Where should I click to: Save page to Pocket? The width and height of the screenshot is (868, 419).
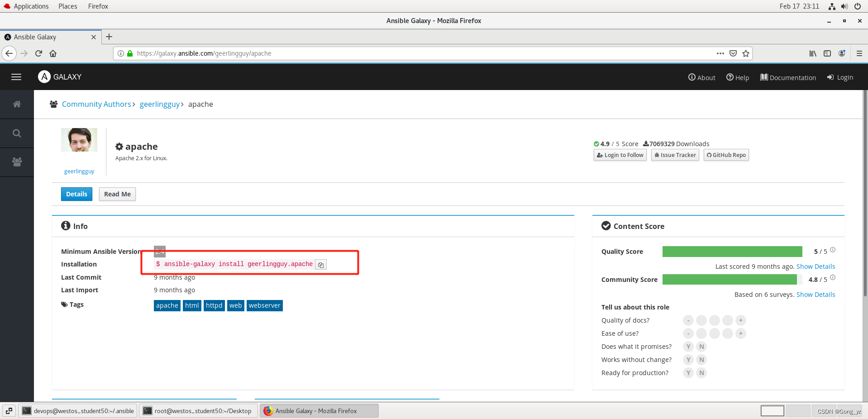click(733, 53)
